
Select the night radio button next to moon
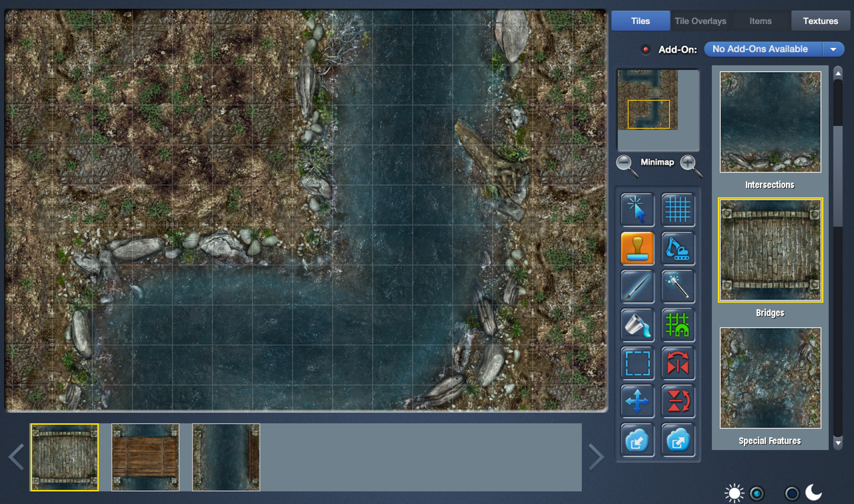(x=791, y=493)
